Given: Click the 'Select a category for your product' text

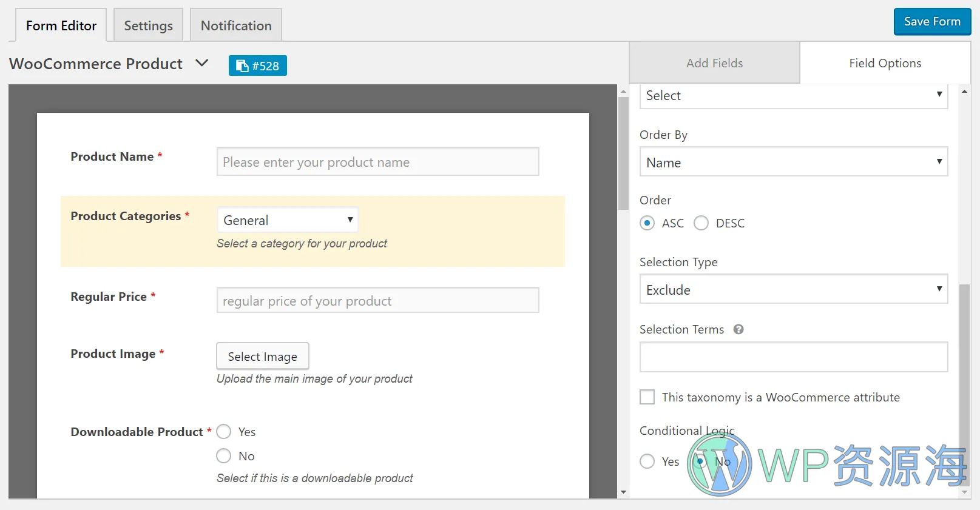Looking at the screenshot, I should tap(302, 243).
